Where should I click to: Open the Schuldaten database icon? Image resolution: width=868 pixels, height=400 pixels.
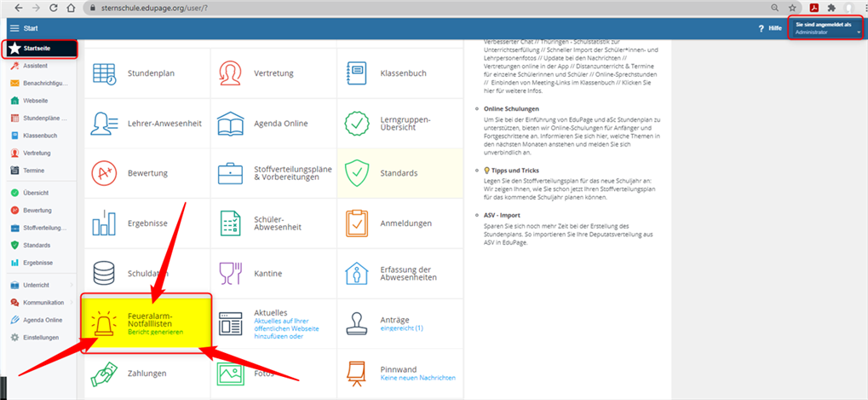click(x=104, y=273)
